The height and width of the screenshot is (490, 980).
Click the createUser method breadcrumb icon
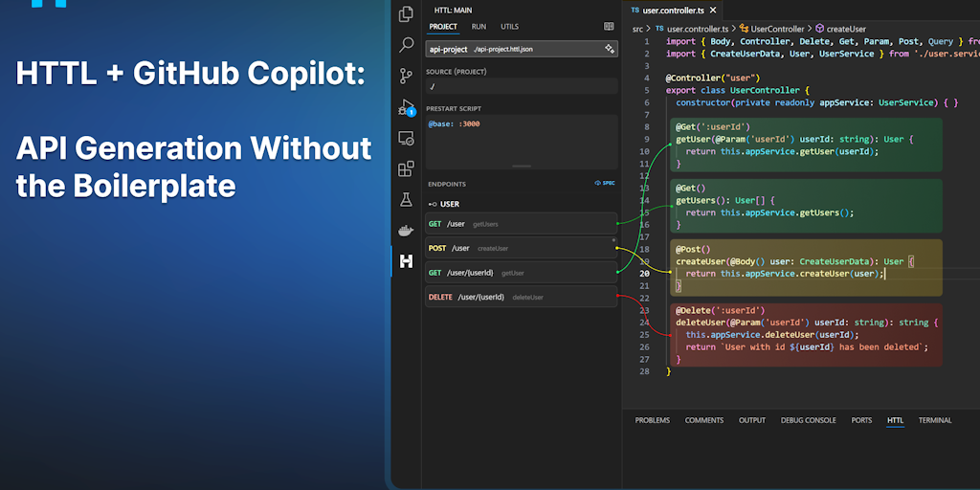[x=819, y=29]
